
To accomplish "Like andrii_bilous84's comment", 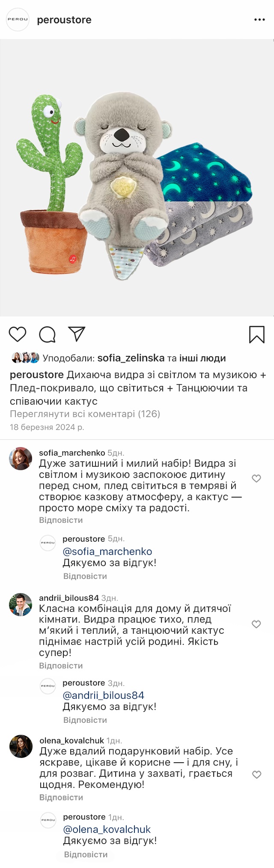I will (256, 624).
